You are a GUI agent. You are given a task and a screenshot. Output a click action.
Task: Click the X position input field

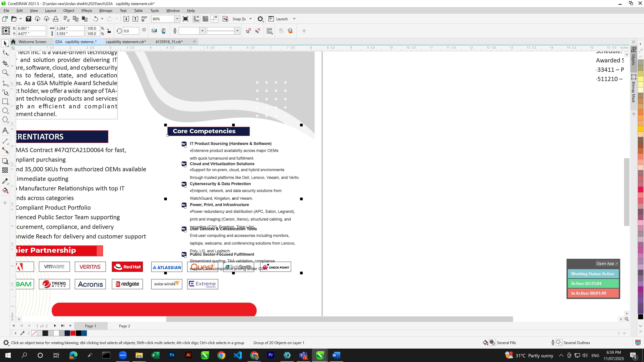tap(31, 28)
